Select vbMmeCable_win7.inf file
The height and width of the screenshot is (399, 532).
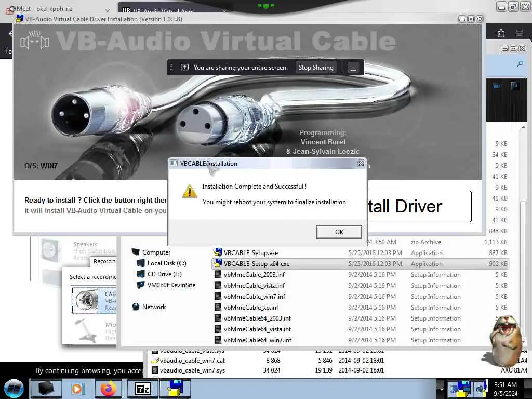coord(360,296)
